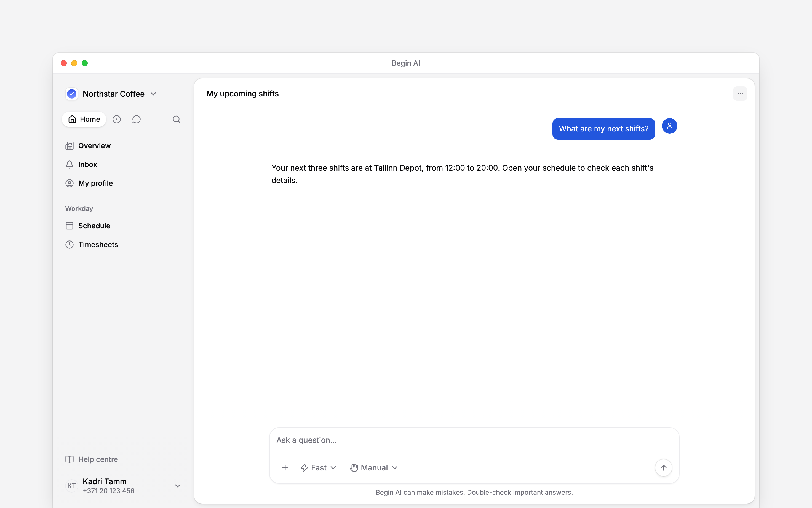Viewport: 812px width, 508px height.
Task: Click the plus attachment icon
Action: [x=285, y=468]
